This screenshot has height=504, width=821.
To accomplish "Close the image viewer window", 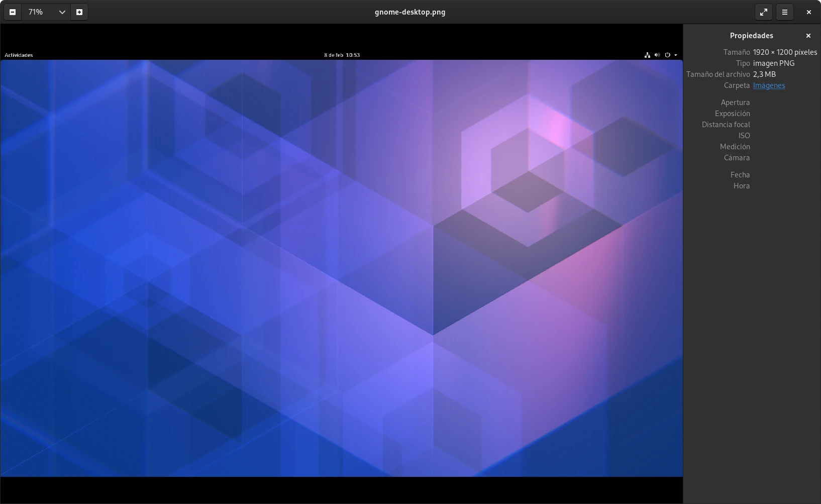I will coord(808,12).
